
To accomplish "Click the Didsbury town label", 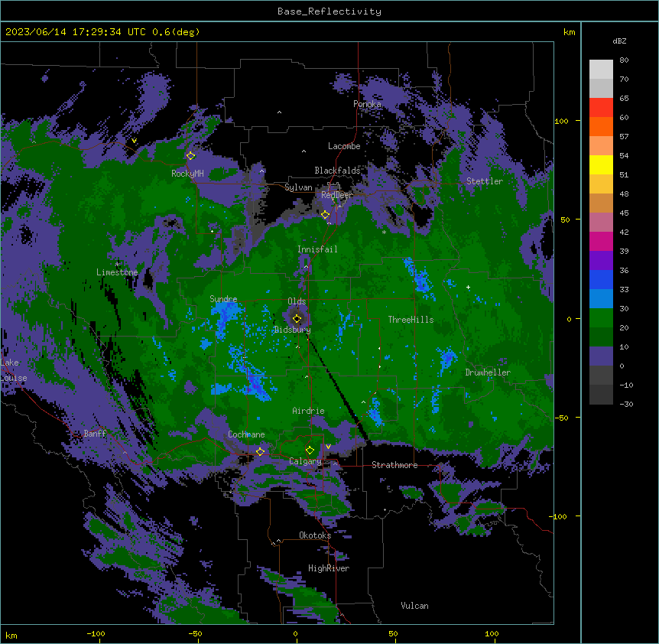I will pos(293,330).
